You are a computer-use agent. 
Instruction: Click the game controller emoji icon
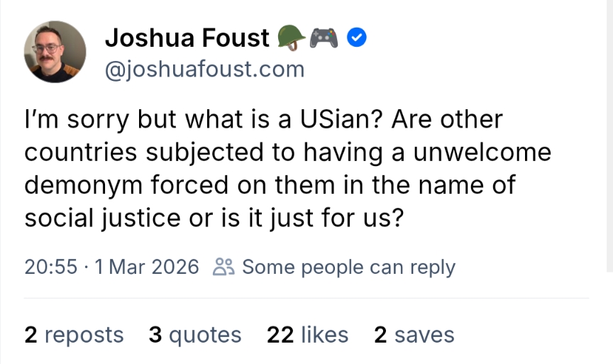pos(324,38)
